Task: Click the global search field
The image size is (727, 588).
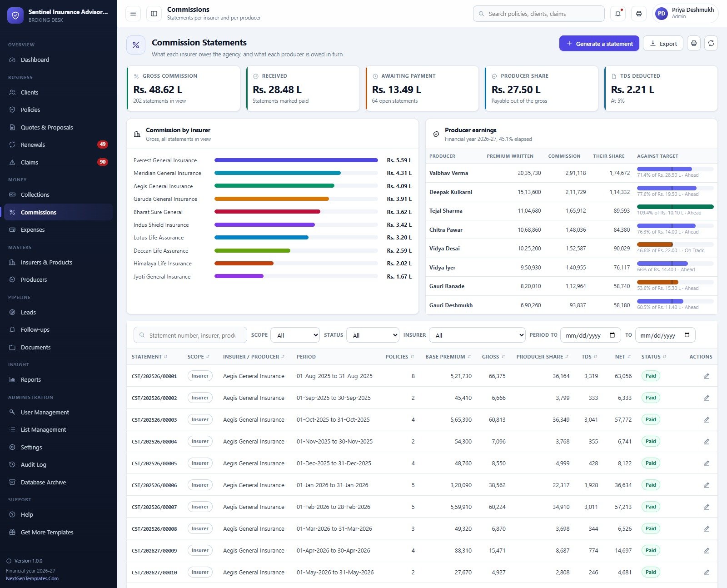Action: [x=539, y=14]
